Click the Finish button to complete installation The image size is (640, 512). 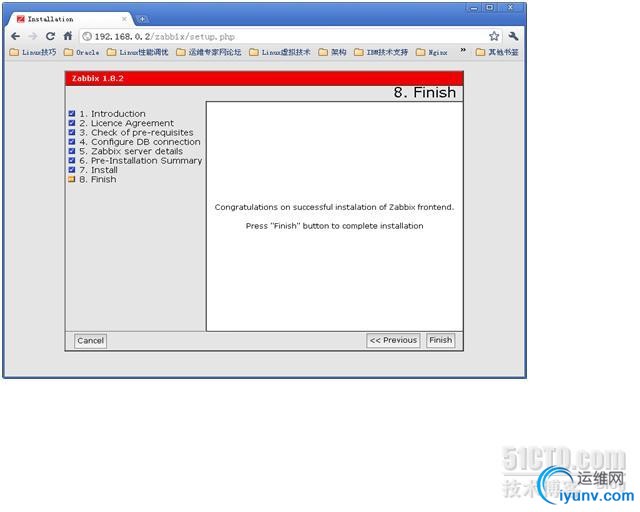440,341
